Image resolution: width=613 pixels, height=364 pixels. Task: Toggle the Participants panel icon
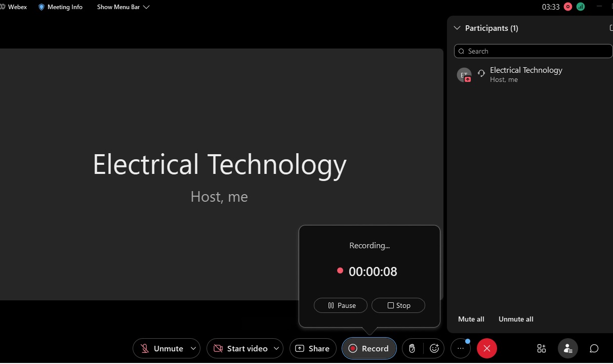click(x=568, y=348)
